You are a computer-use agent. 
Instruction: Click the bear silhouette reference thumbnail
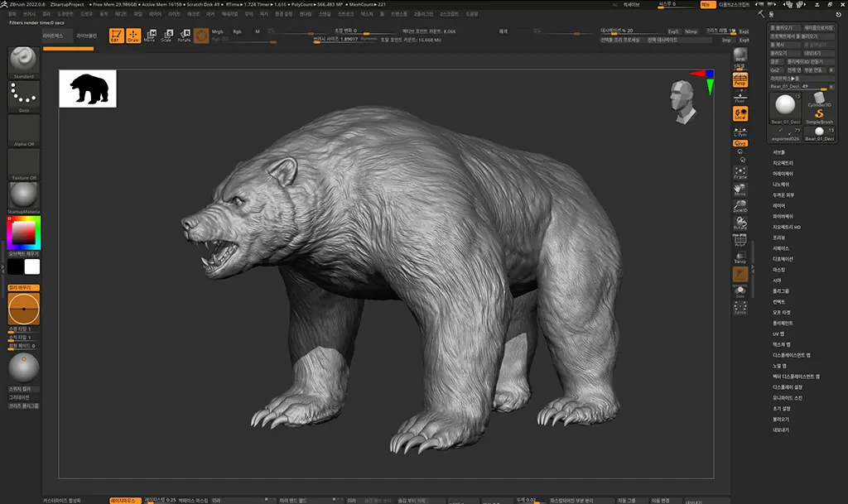coord(88,89)
